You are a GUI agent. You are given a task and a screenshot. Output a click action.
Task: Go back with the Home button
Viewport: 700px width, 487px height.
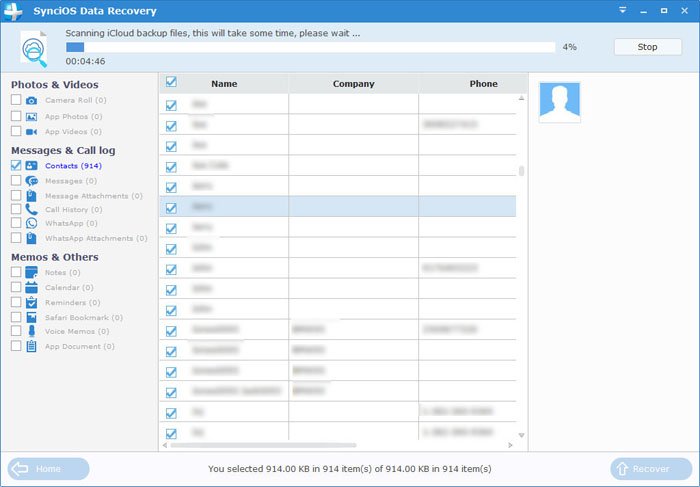(x=48, y=469)
